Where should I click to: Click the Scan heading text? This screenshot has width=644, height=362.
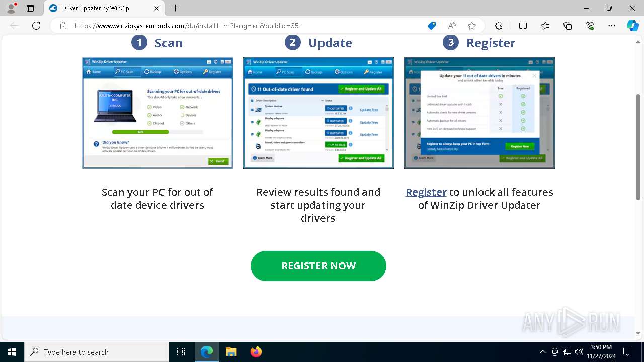[x=169, y=43]
